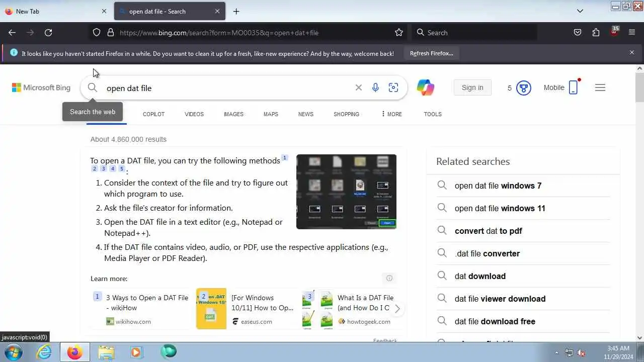Select the open dat file - Search tab
Image resolution: width=644 pixels, height=362 pixels.
click(169, 11)
